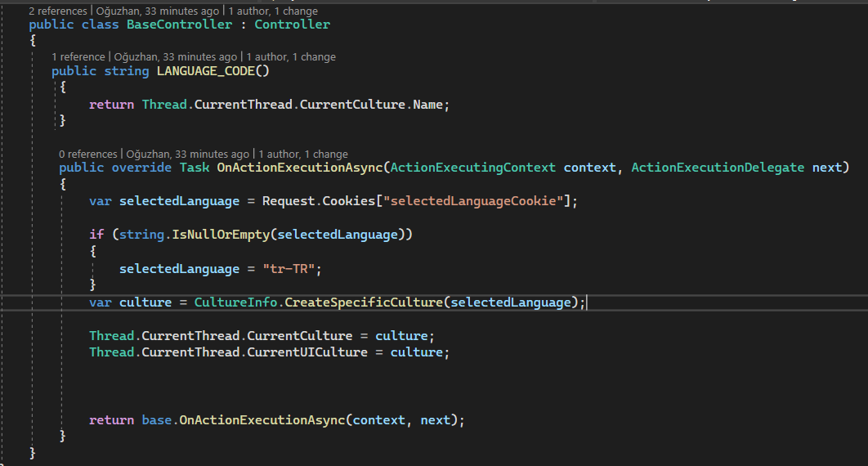Open the "1 reference" CodeLens above LANGUAGE_CODE
The image size is (868, 466).
pos(78,57)
